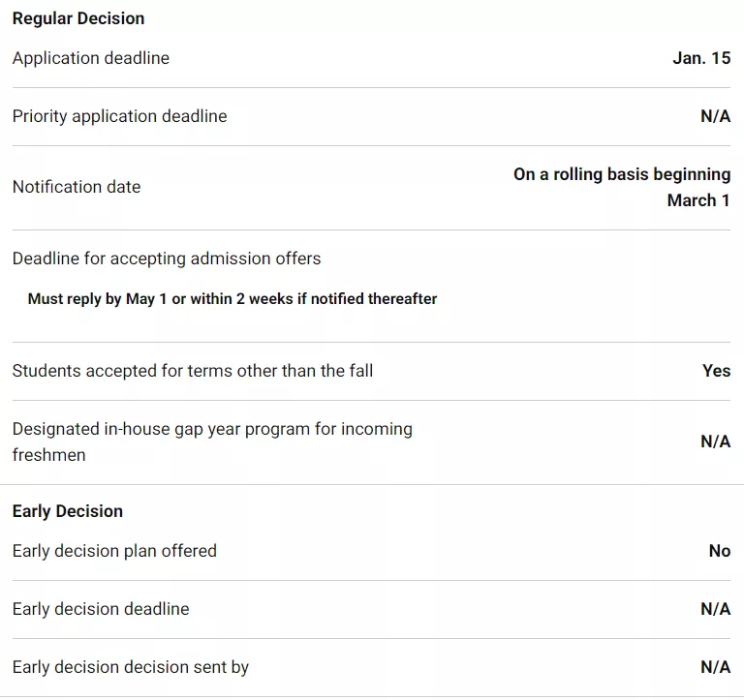Click the Jan. 15 deadline value
This screenshot has width=744, height=700.
click(x=701, y=58)
